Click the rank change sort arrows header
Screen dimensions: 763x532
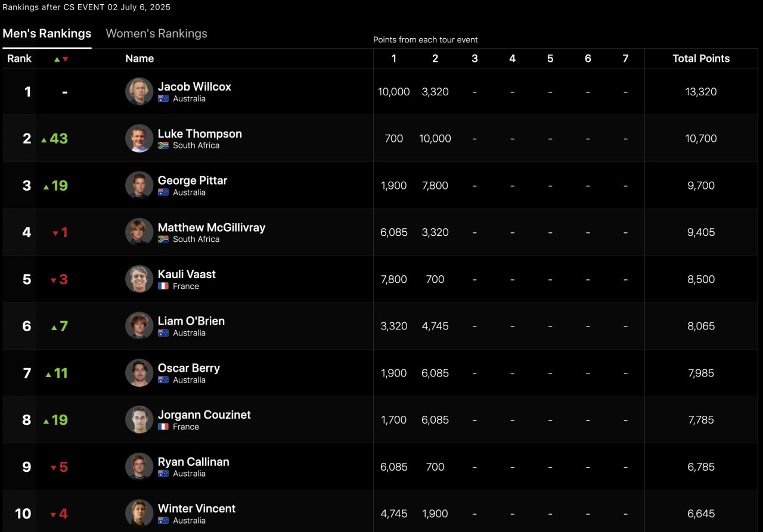click(61, 59)
